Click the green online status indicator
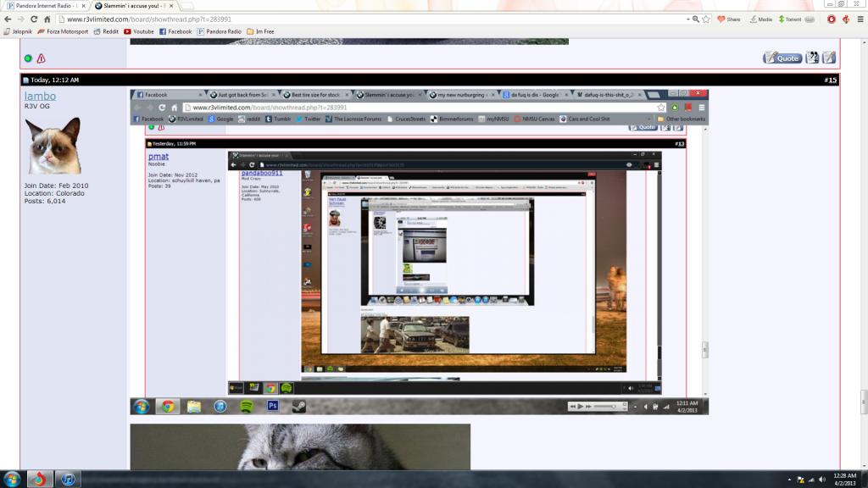This screenshot has width=868, height=488. [x=28, y=58]
